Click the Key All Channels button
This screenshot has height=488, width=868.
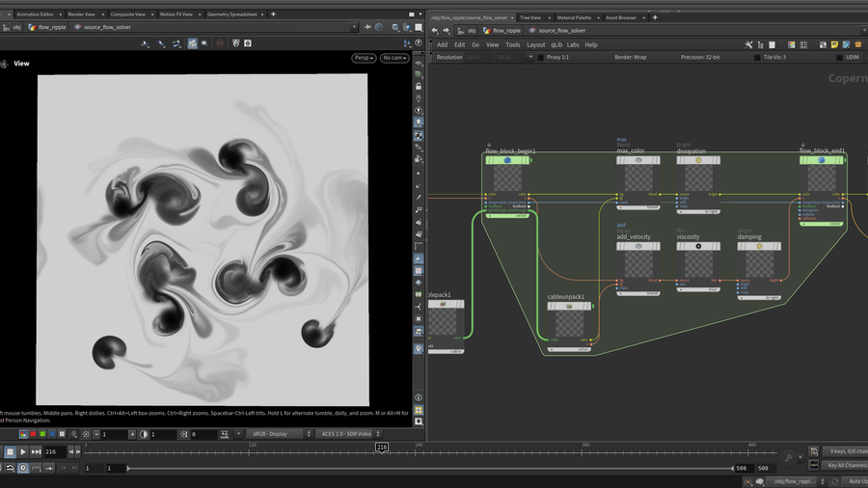[x=846, y=465]
